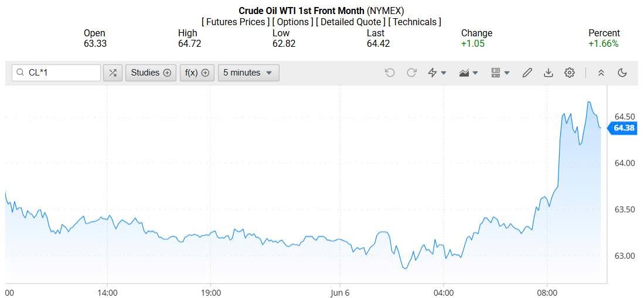
Task: Click the redo arrow icon
Action: pyautogui.click(x=411, y=73)
